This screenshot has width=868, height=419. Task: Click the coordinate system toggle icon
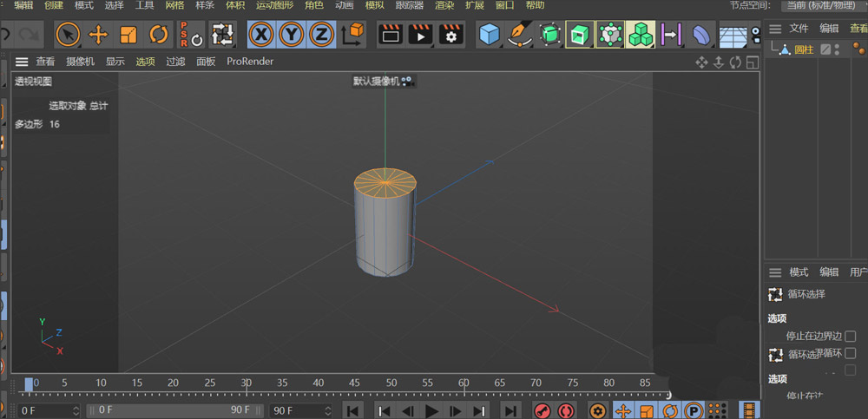point(353,35)
